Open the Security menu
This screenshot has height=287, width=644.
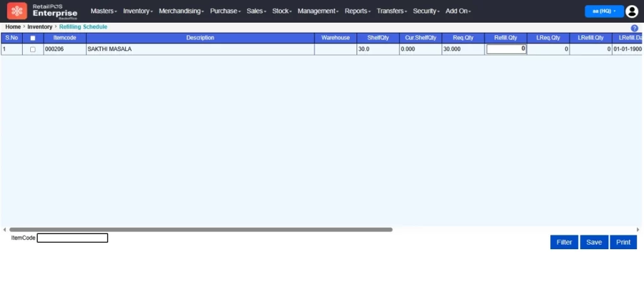tap(426, 11)
